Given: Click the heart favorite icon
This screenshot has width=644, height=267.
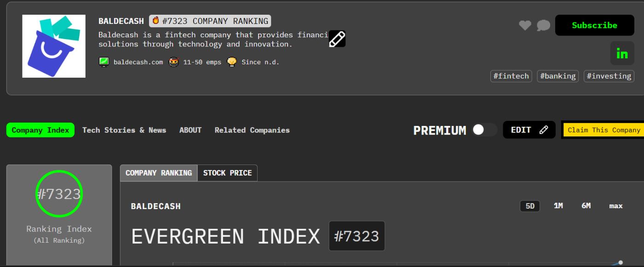Looking at the screenshot, I should pyautogui.click(x=525, y=26).
